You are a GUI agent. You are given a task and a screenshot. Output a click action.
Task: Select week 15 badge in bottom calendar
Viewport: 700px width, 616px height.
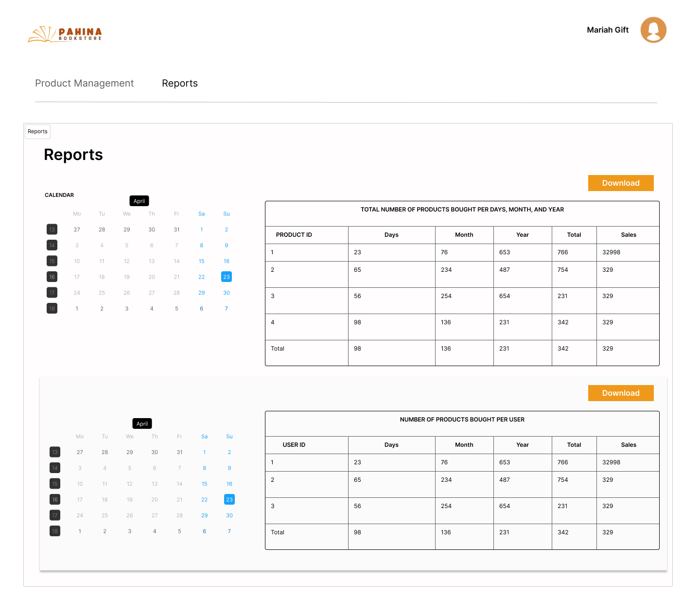click(55, 484)
